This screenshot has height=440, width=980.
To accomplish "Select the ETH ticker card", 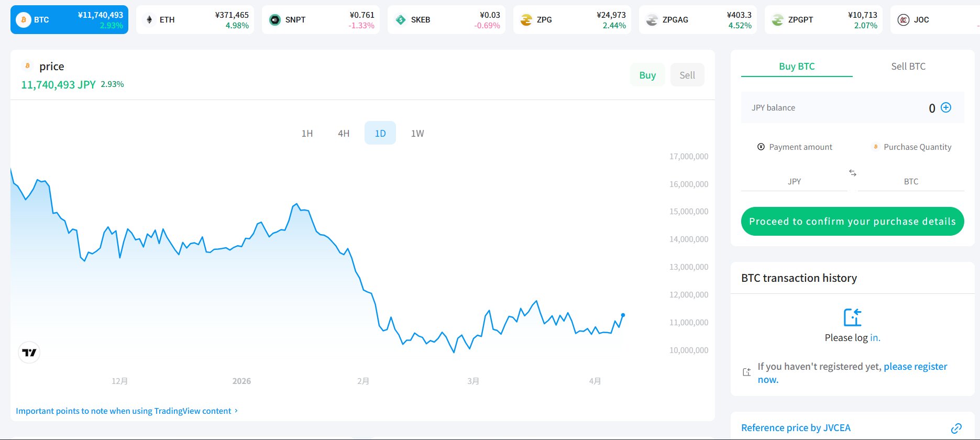I will tap(195, 20).
